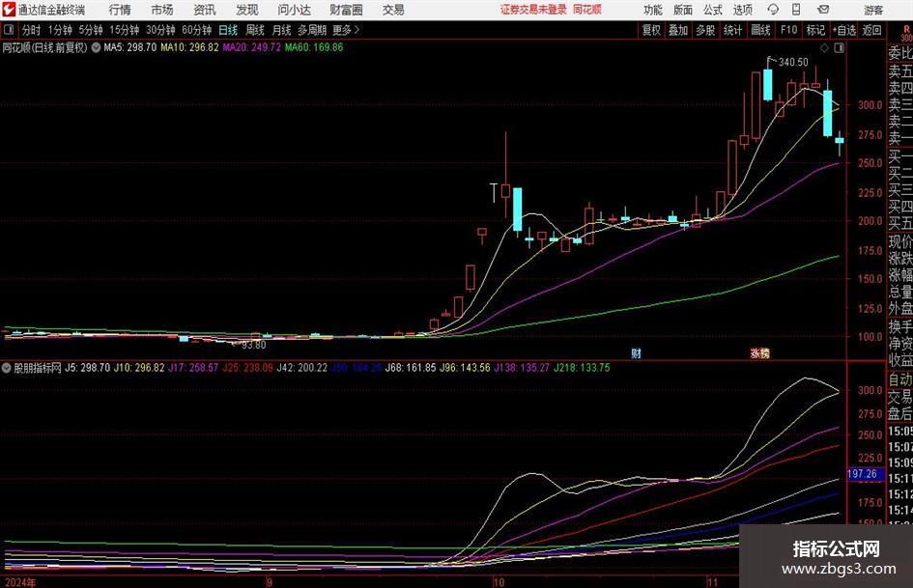913x588 pixels.
Task: Open the 交易 menu
Action: click(393, 10)
